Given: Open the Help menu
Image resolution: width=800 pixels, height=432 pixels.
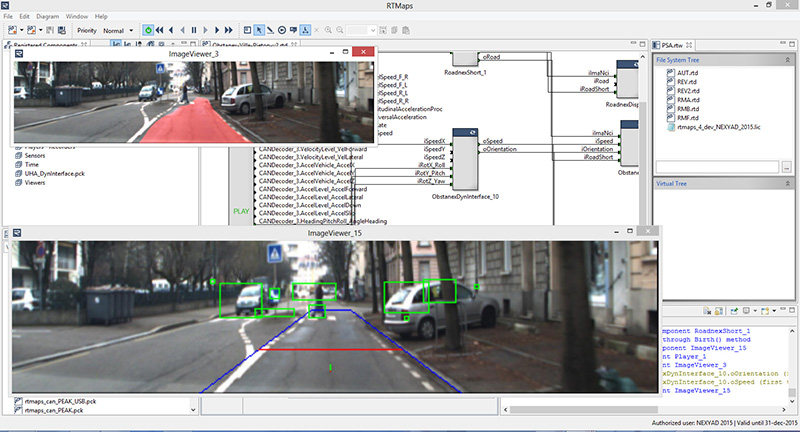Looking at the screenshot, I should coord(101,16).
